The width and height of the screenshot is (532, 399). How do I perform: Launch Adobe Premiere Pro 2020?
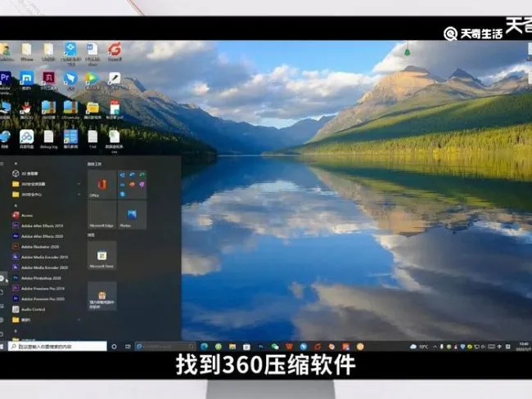point(47,299)
